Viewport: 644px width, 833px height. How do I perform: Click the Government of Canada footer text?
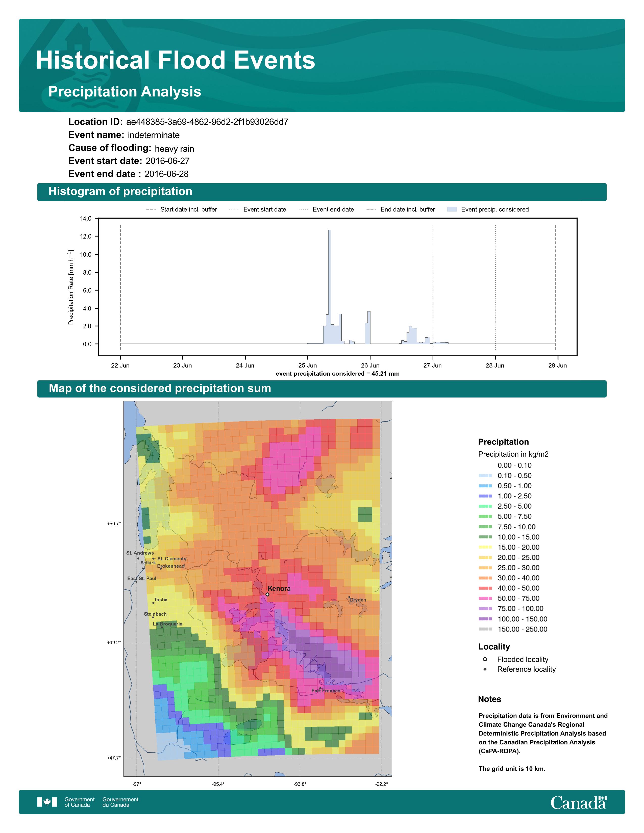pos(79,802)
